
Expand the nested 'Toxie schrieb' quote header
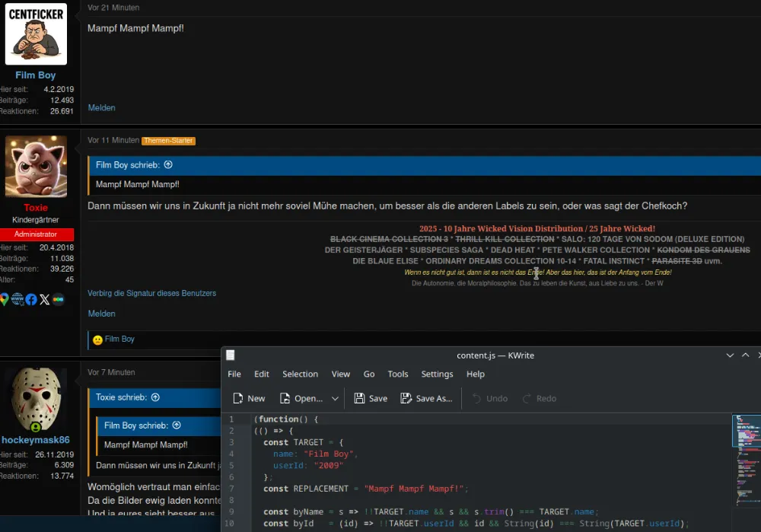155,397
